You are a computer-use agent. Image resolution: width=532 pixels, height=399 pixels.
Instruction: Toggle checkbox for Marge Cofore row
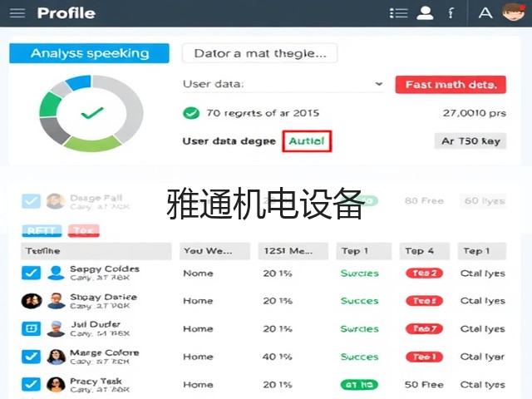pos(32,357)
